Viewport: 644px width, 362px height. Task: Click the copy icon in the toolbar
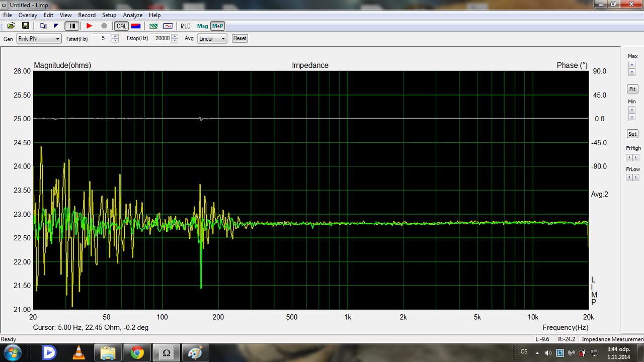43,26
